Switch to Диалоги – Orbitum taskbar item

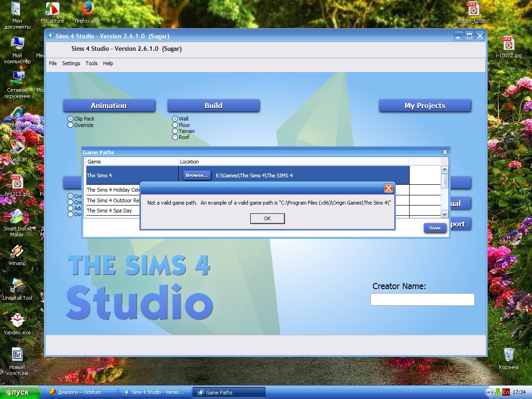81,392
